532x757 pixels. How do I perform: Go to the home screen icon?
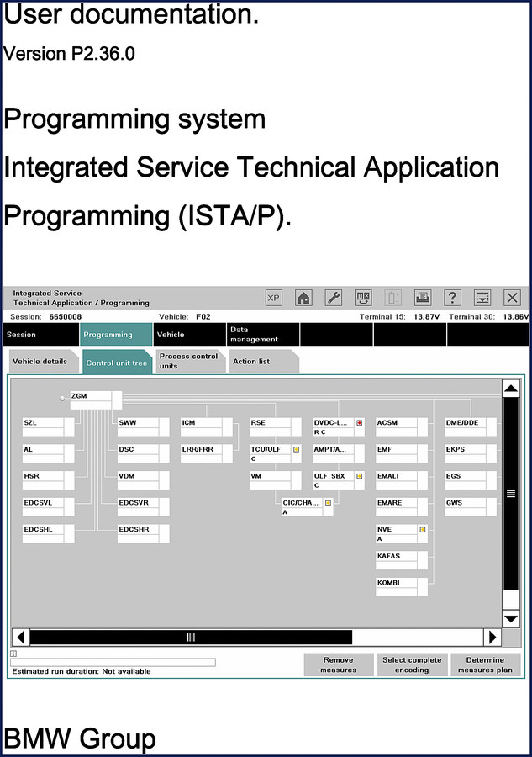pos(303,298)
